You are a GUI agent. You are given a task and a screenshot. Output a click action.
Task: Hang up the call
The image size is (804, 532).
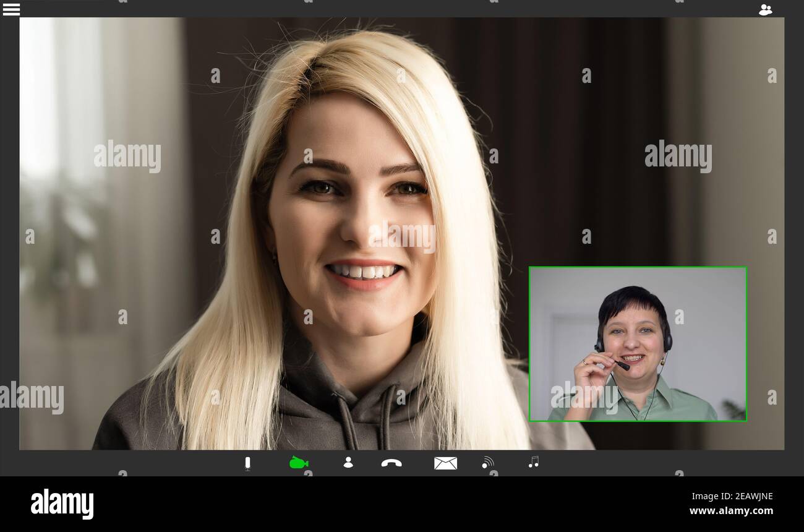391,463
